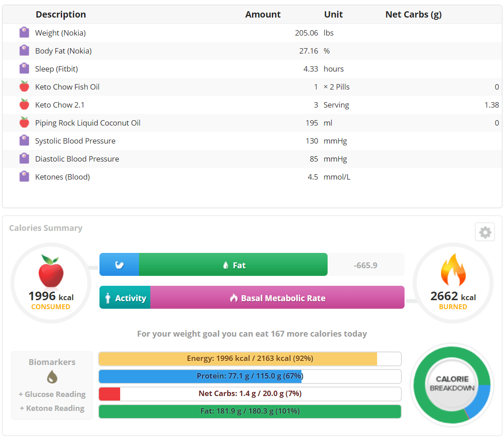Click the biometric icon beside Body Fat (Nokia)
Viewport: 504px width, 437px height.
coord(24,50)
